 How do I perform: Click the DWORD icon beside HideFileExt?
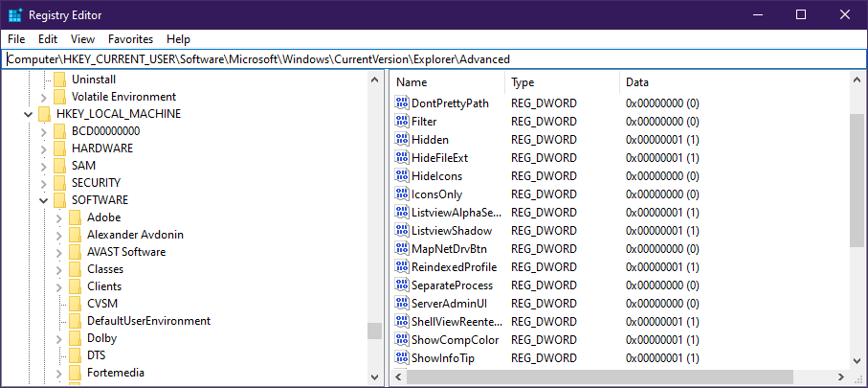402,158
